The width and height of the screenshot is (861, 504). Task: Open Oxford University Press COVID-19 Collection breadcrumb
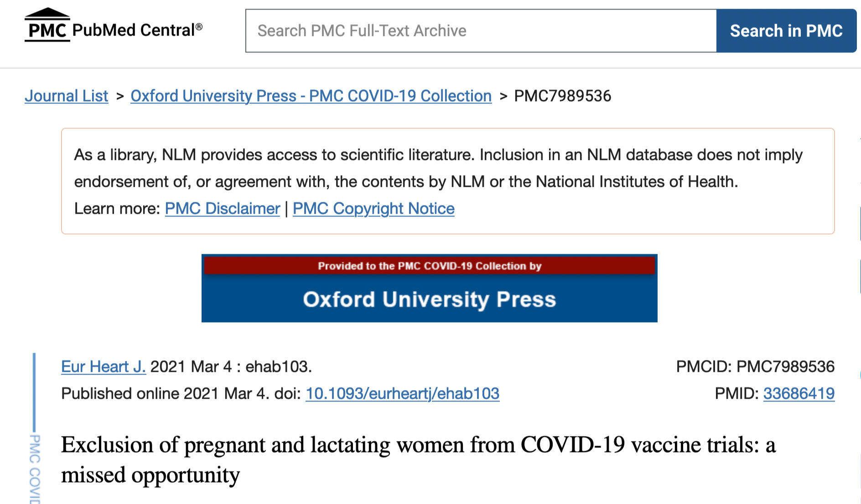[x=311, y=96]
